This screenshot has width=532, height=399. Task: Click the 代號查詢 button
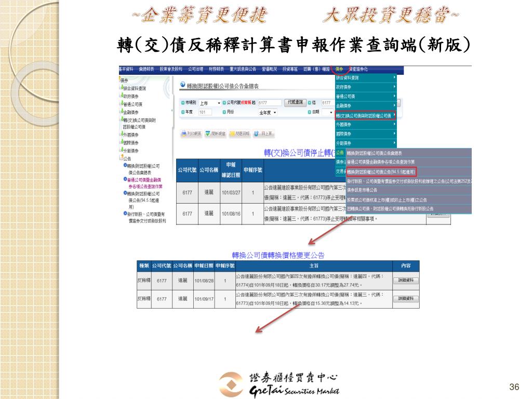(x=295, y=102)
